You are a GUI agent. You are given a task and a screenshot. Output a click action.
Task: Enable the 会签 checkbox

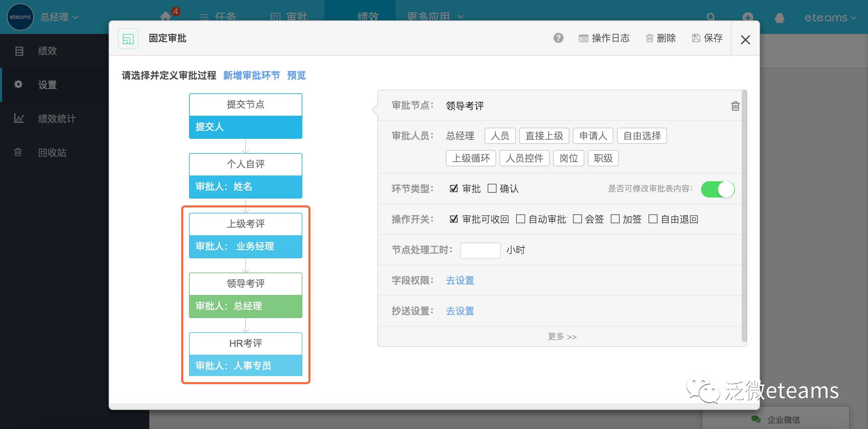tap(577, 219)
